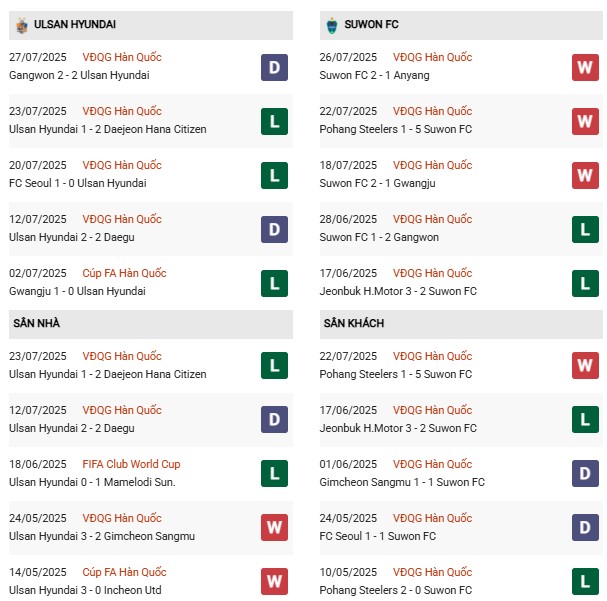This screenshot has width=607, height=601.
Task: Click the Ulsan Hyundai team crest icon
Action: point(21,24)
